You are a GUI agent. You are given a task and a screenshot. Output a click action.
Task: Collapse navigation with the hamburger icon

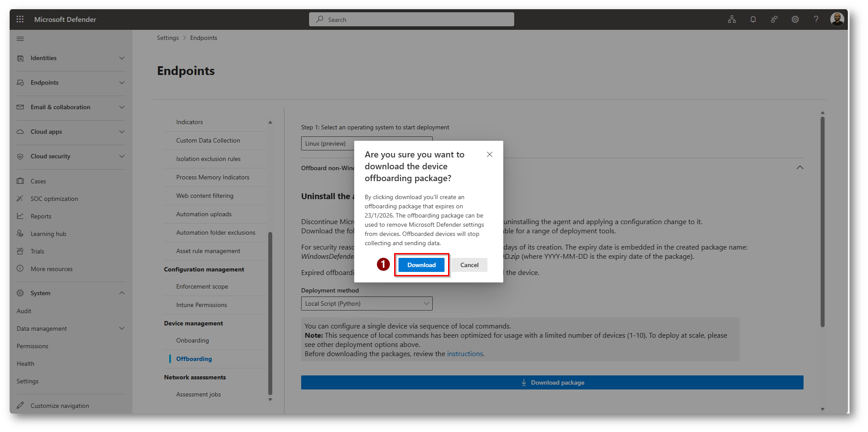click(x=20, y=39)
